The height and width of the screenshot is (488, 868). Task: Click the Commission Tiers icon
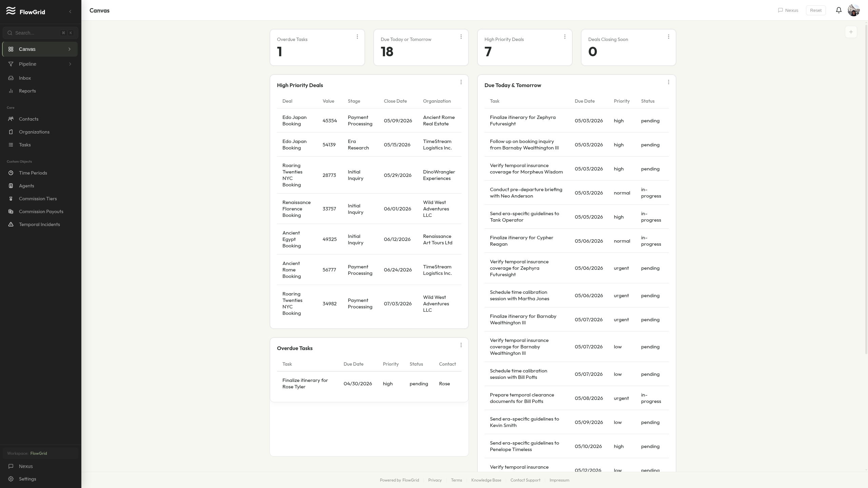(11, 199)
